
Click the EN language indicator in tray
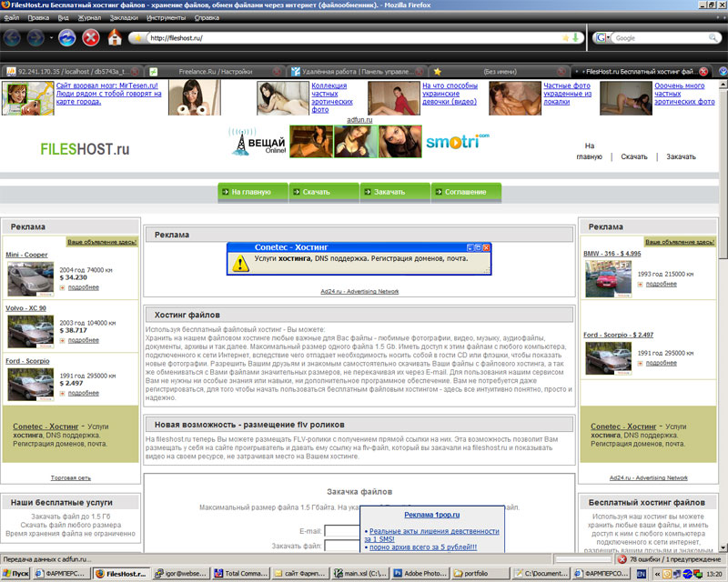point(642,574)
